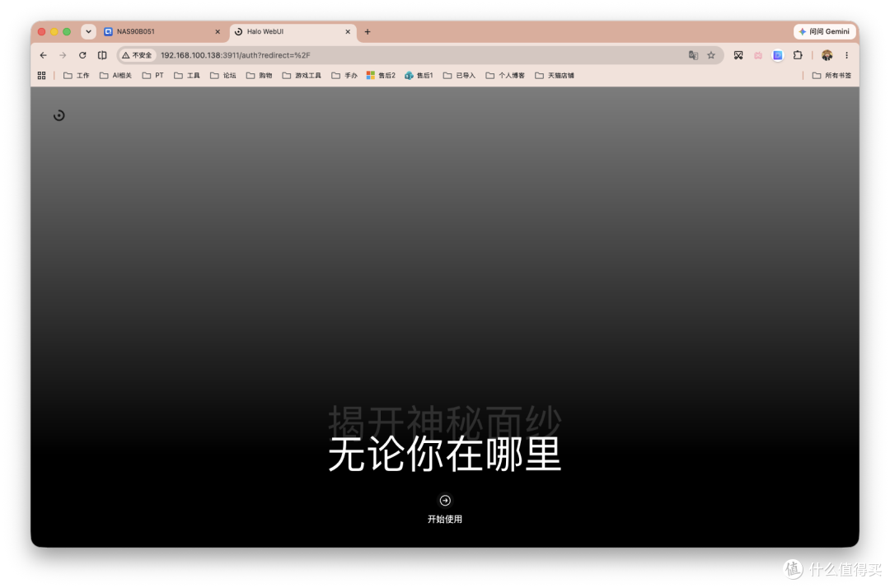Go back to the previous page
The width and height of the screenshot is (890, 588).
tap(43, 55)
